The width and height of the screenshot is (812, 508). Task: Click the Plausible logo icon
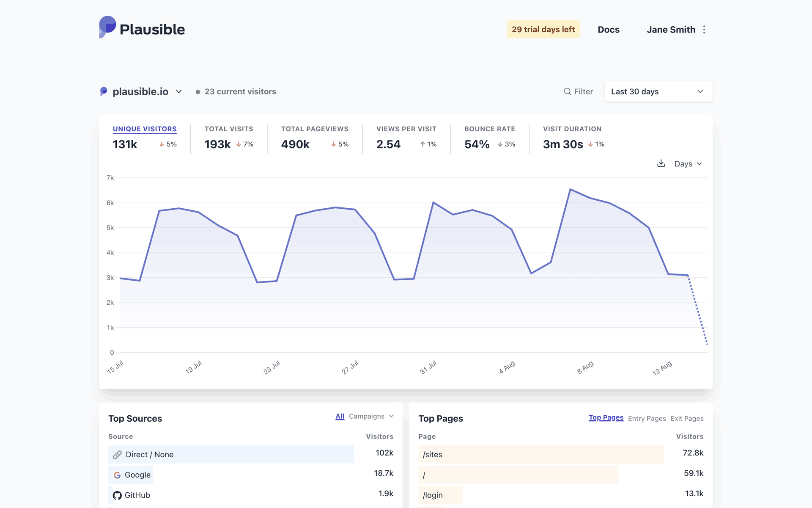107,27
